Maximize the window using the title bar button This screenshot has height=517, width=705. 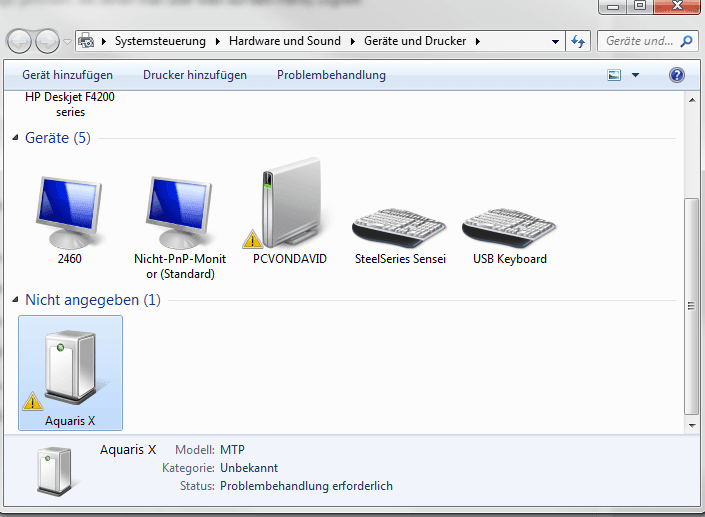pos(640,6)
